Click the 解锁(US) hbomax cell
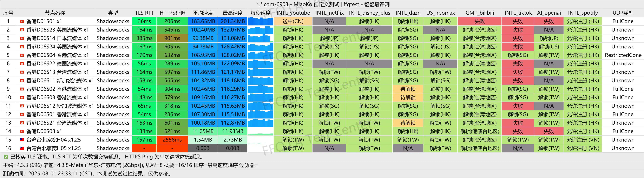 (440, 47)
